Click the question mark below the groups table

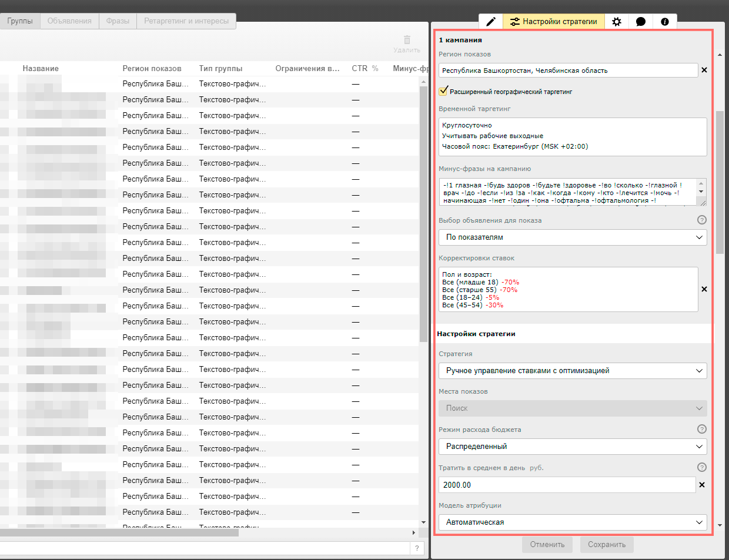(417, 548)
